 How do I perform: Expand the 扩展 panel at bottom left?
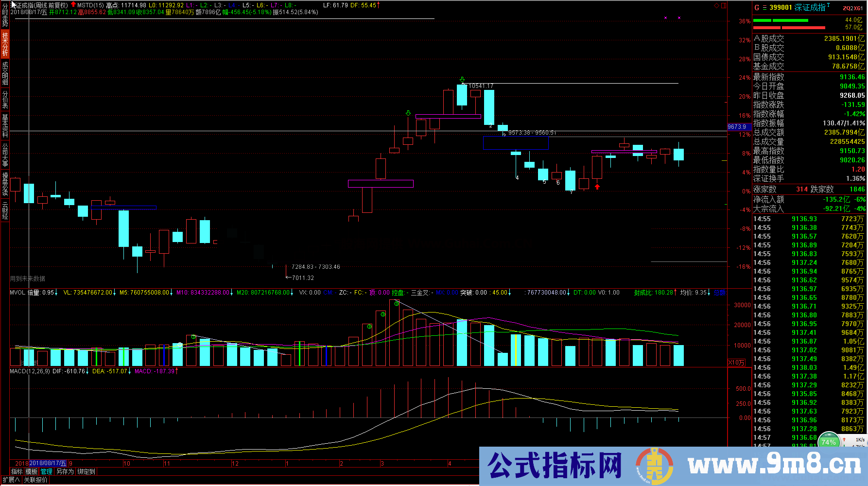11,480
